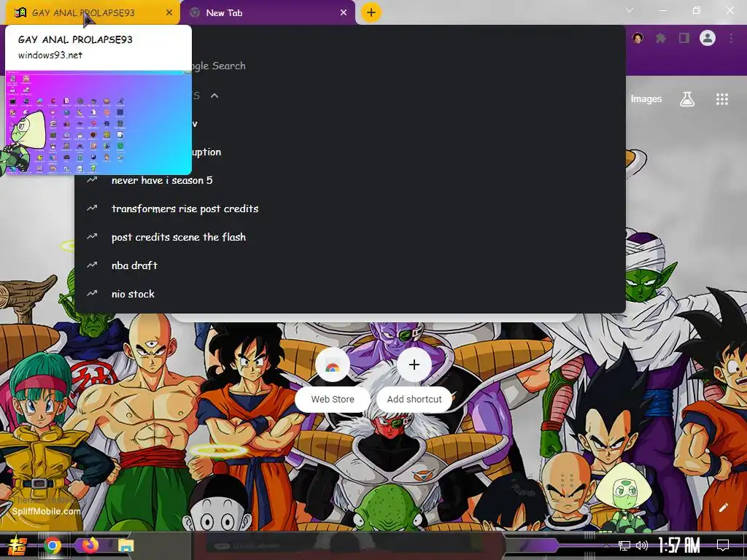Minimize the Chrome window
747x560 pixels.
pos(662,10)
